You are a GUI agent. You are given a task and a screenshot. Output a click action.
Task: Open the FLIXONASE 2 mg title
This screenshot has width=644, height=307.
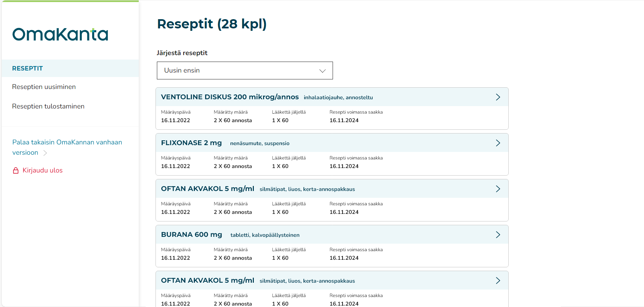pyautogui.click(x=191, y=143)
